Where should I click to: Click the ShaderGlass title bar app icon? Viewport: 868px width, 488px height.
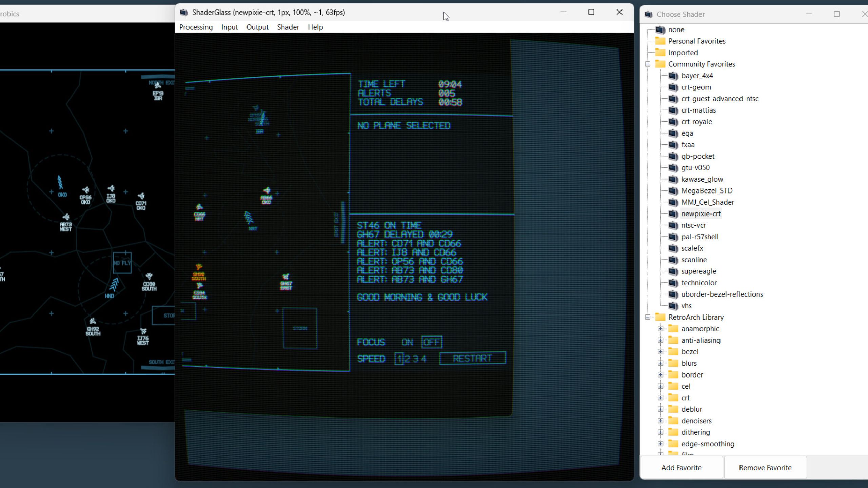pyautogui.click(x=184, y=13)
